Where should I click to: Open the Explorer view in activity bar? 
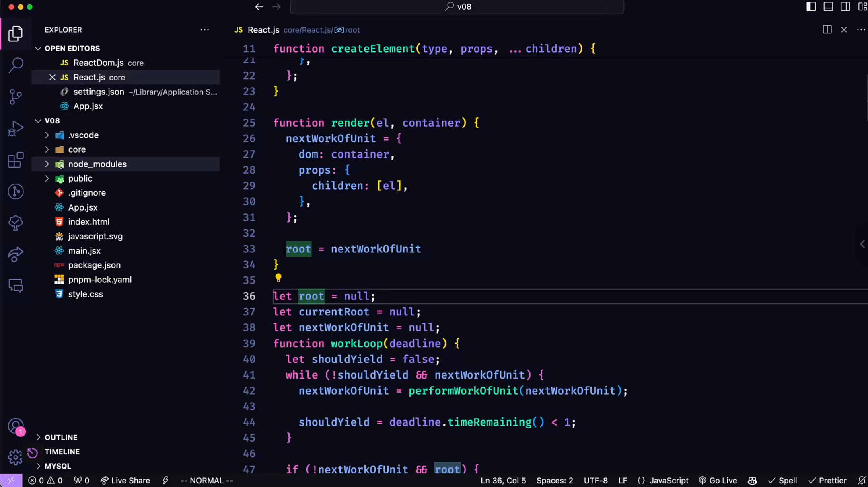(x=15, y=33)
